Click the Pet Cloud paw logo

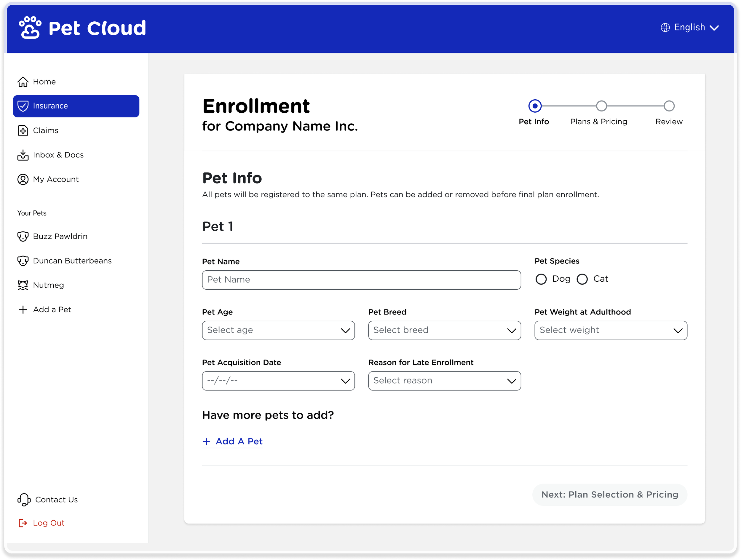click(x=30, y=28)
